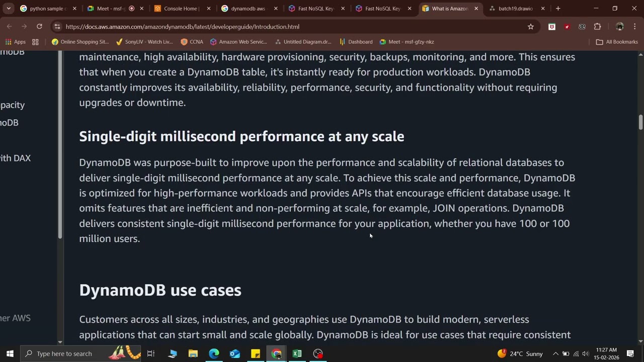Open the All Bookmarks folder

(x=617, y=42)
